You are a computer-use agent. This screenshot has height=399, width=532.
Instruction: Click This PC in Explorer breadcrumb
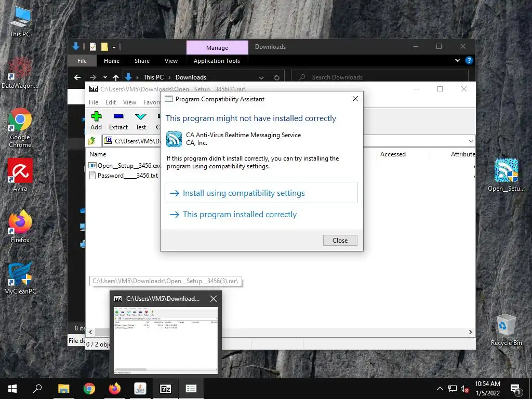pos(153,77)
